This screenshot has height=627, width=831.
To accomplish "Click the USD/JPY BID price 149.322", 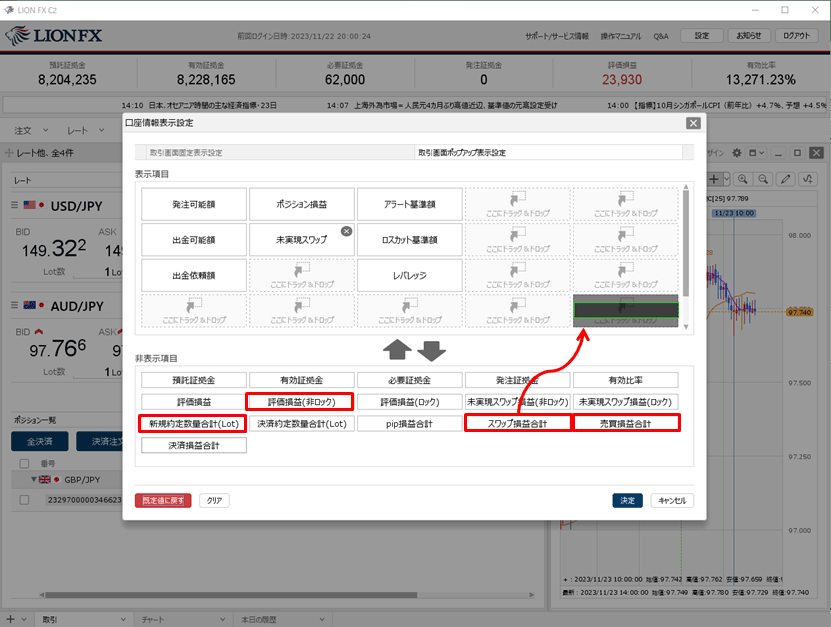I will [54, 249].
